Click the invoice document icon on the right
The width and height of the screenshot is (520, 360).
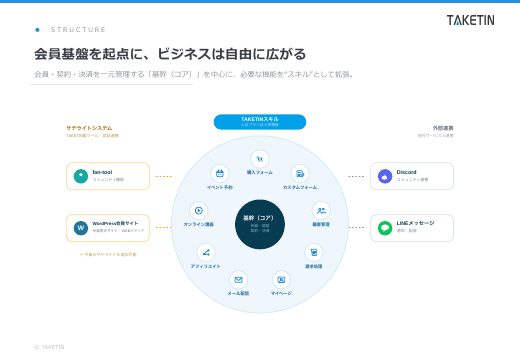point(314,252)
